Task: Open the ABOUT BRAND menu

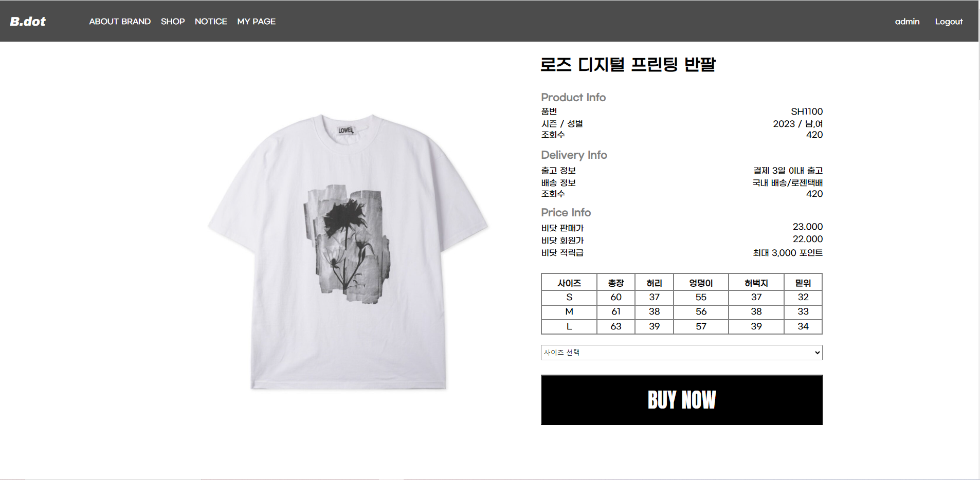Action: pos(120,21)
